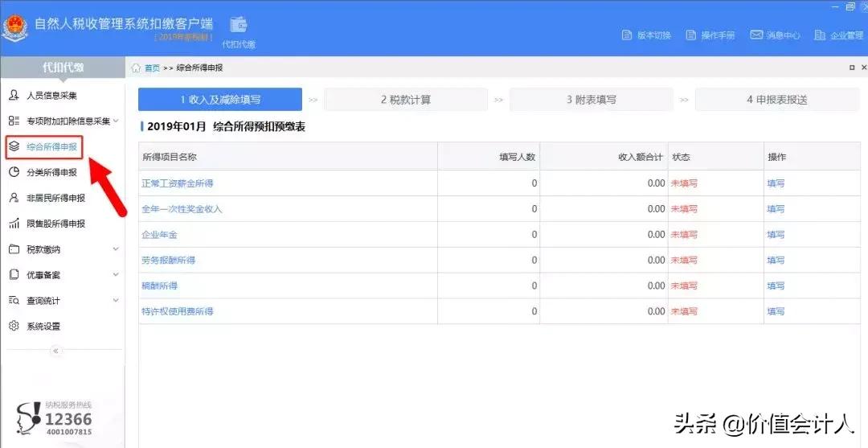Open 特许权使用费所得 item link
Screen dimensions: 868x448
[177, 311]
